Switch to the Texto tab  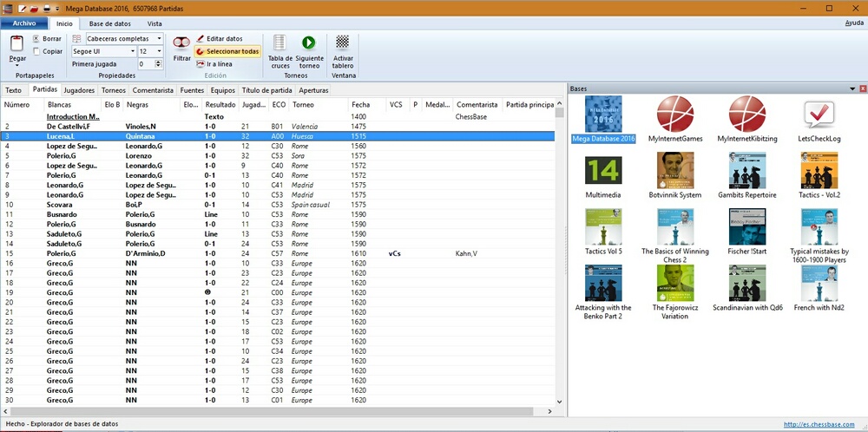(13, 90)
